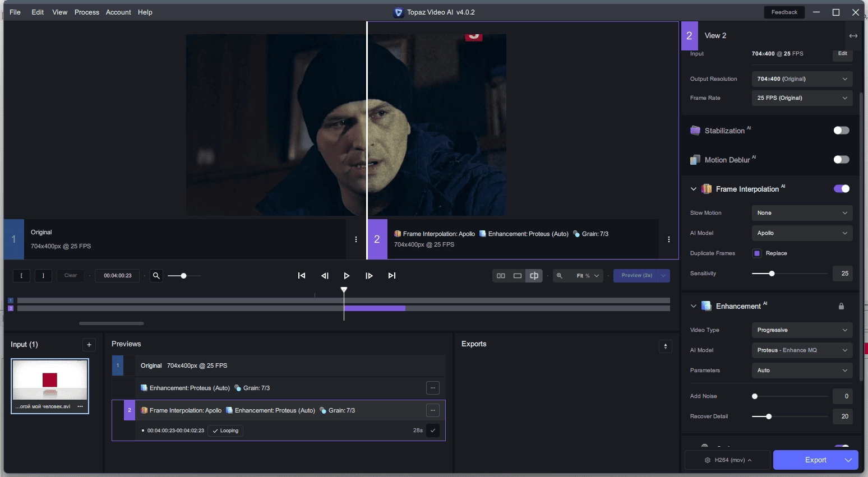Enable the Stabilization toggle

coord(841,131)
